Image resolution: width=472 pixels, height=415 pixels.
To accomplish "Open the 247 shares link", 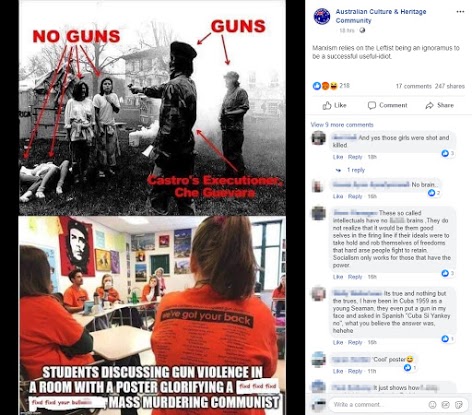I will click(x=450, y=86).
